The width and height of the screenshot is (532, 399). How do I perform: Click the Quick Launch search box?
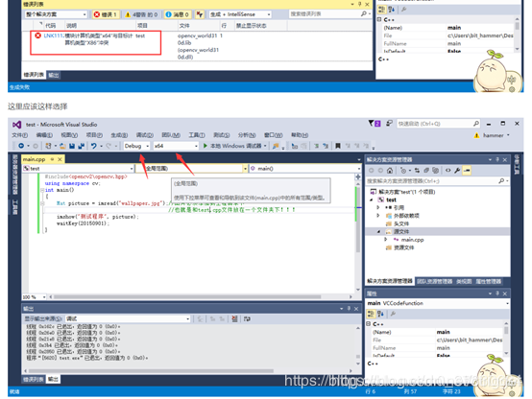point(438,124)
